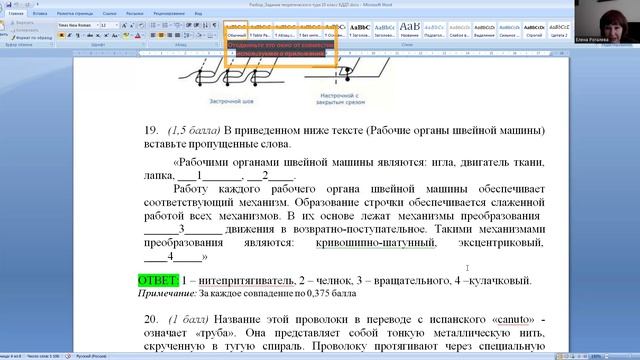Clear formatting of selected text

coord(142,26)
